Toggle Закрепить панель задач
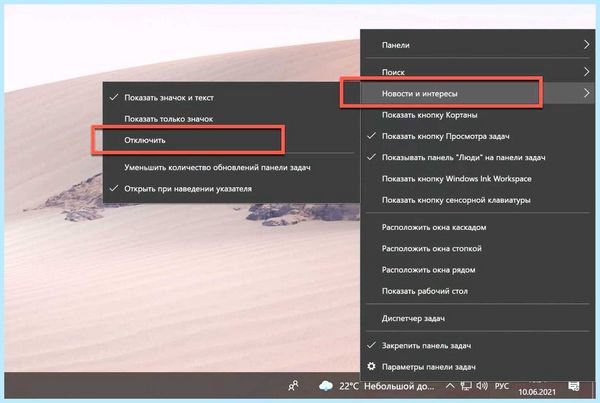The height and width of the screenshot is (403, 600). [x=478, y=346]
